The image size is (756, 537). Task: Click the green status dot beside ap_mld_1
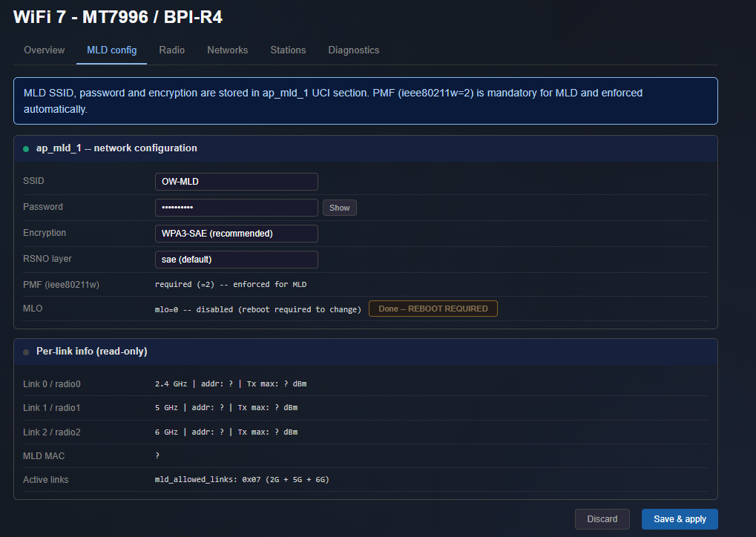(x=26, y=149)
